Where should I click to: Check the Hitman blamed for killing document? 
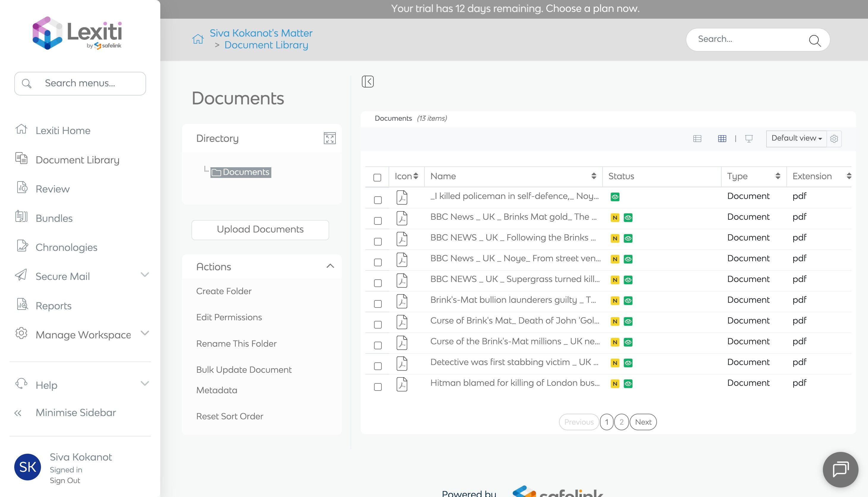click(378, 387)
